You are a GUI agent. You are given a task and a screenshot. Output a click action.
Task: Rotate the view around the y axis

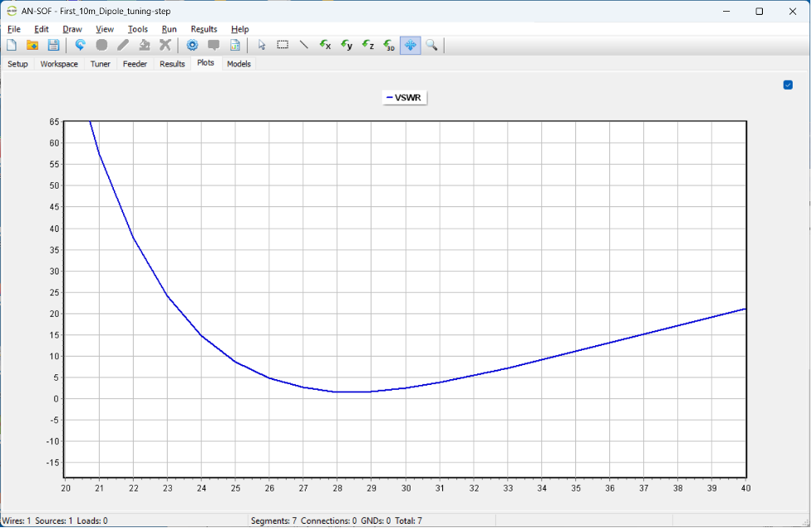coord(347,45)
